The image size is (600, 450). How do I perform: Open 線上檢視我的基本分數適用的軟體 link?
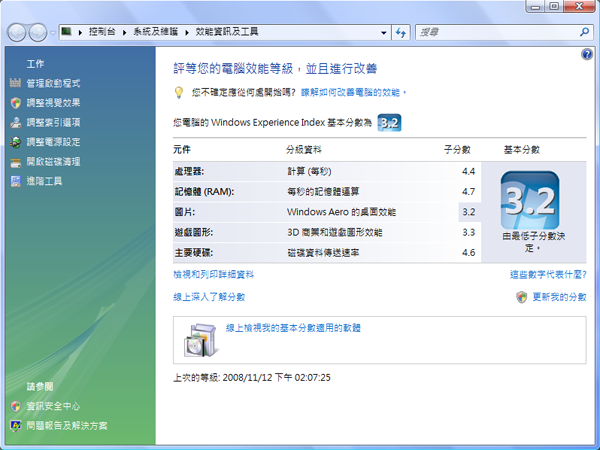(293, 328)
